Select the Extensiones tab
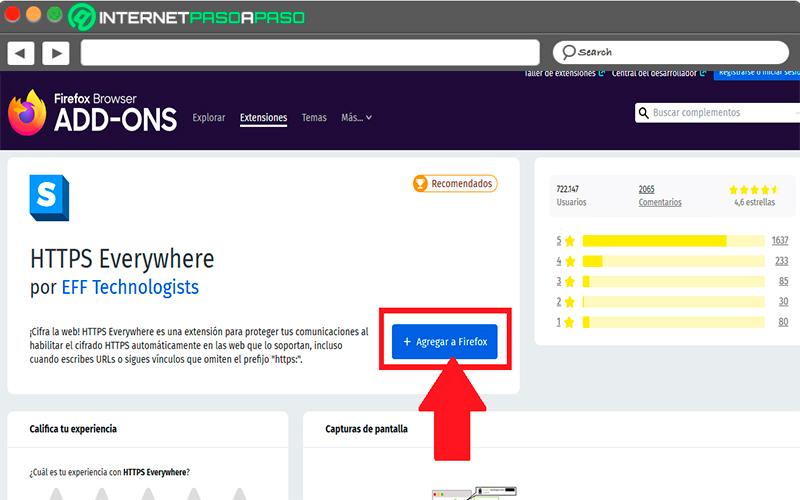The image size is (800, 500). tap(263, 118)
